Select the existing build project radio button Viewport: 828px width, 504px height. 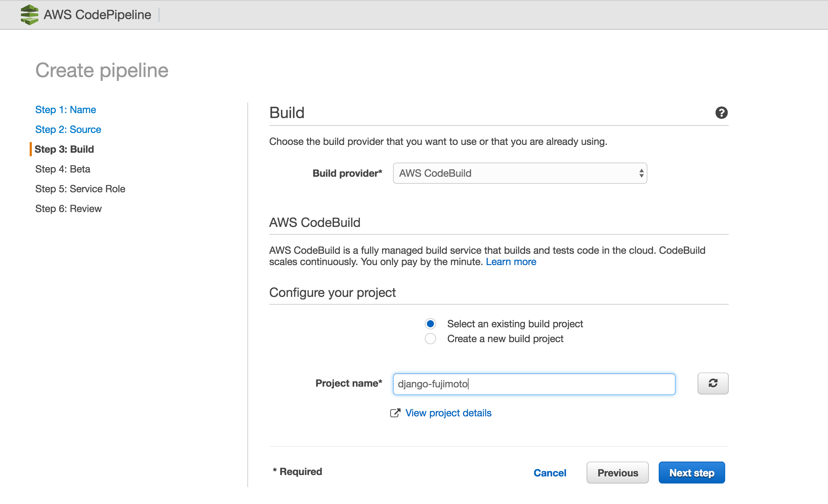(x=430, y=324)
